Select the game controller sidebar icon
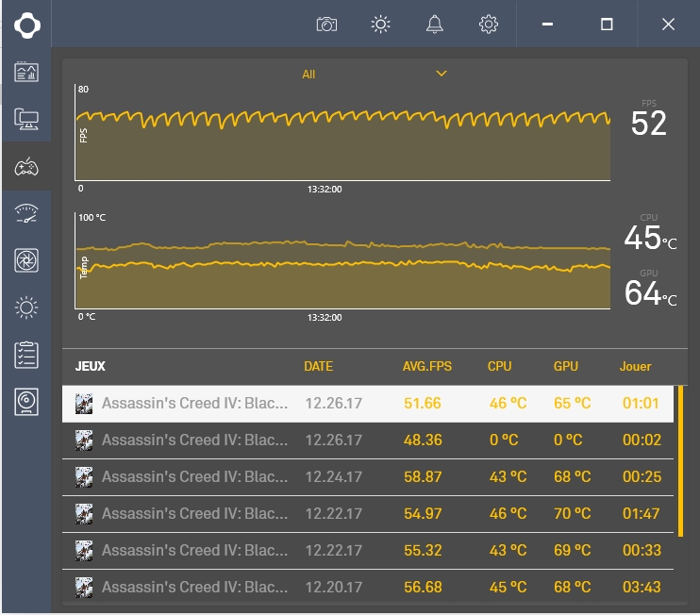Viewport: 700px width, 615px height. tap(26, 167)
